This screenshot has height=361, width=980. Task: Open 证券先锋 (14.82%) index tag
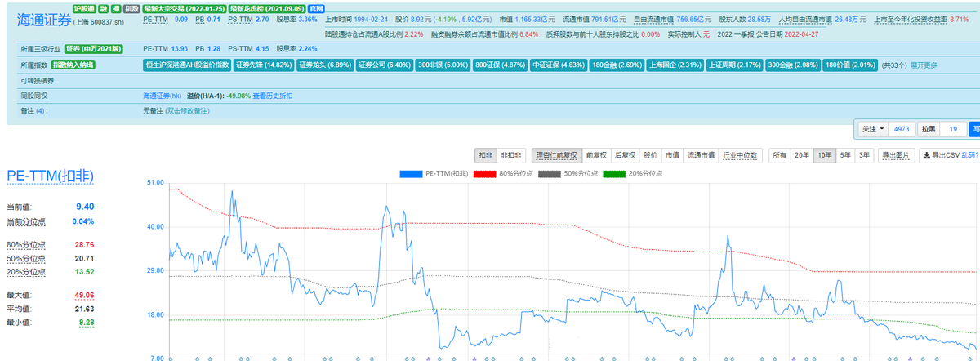tap(263, 65)
